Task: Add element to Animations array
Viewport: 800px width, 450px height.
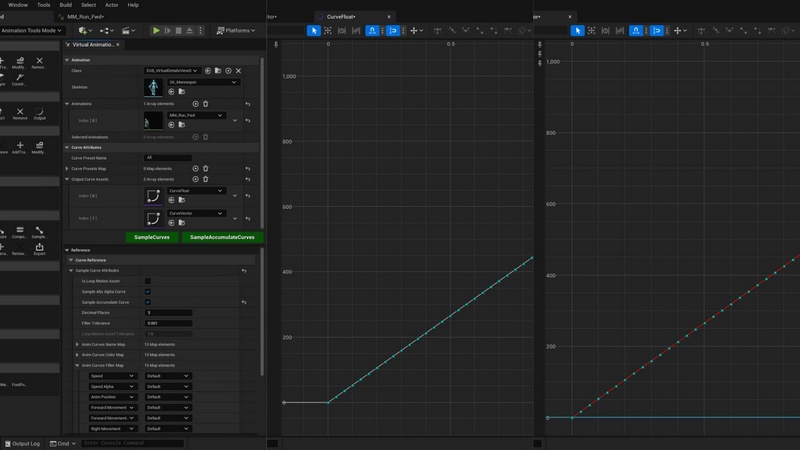Action: tap(196, 104)
